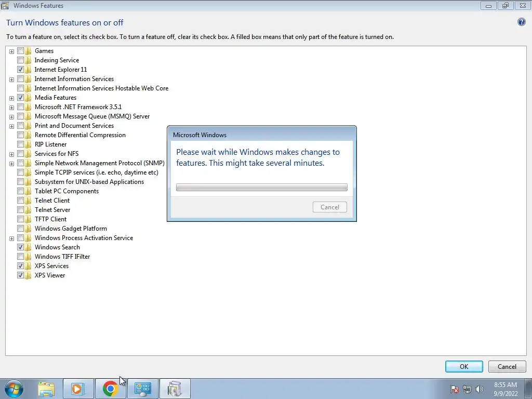Expand Simple Network Management Protocol node
This screenshot has width=532, height=399.
(x=11, y=164)
